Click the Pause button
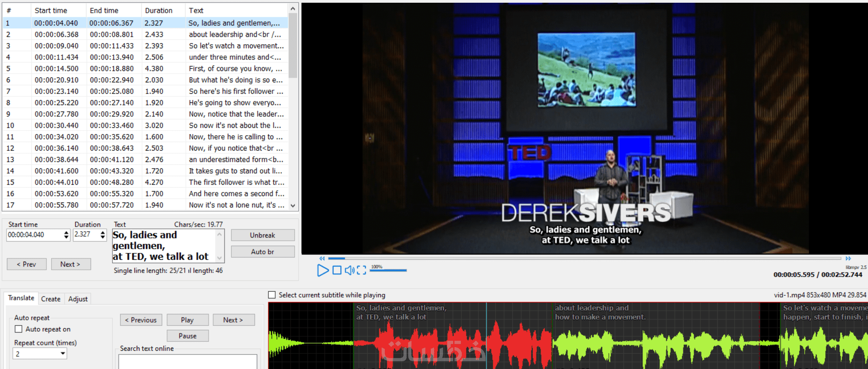This screenshot has width=868, height=369. point(188,336)
